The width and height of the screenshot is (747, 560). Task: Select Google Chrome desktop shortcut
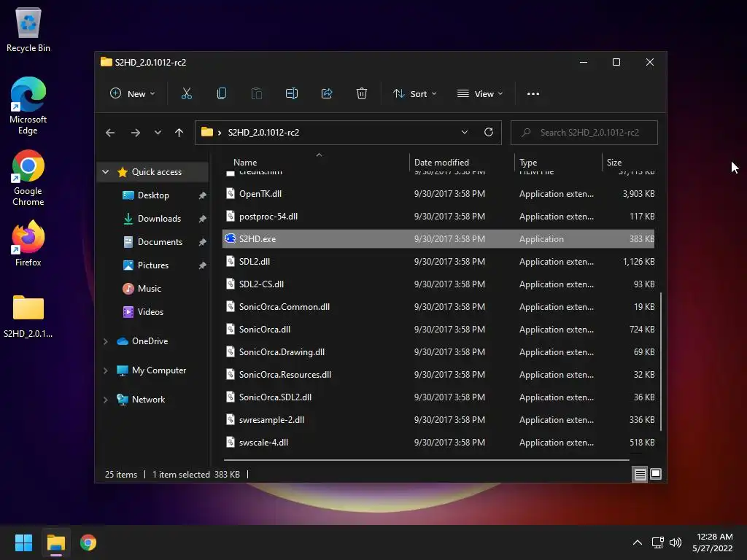click(28, 178)
